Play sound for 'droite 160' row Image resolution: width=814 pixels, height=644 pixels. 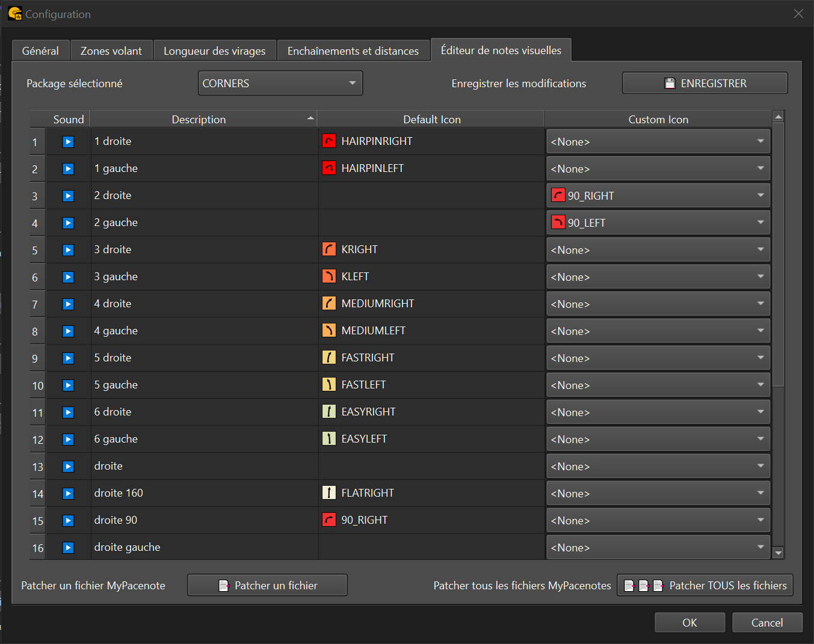(68, 494)
